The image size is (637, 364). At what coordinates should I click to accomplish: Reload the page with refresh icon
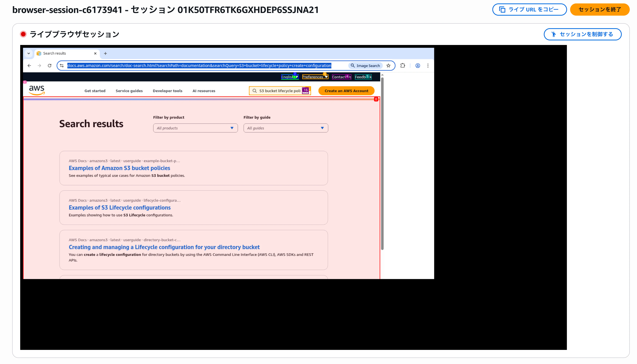click(50, 66)
